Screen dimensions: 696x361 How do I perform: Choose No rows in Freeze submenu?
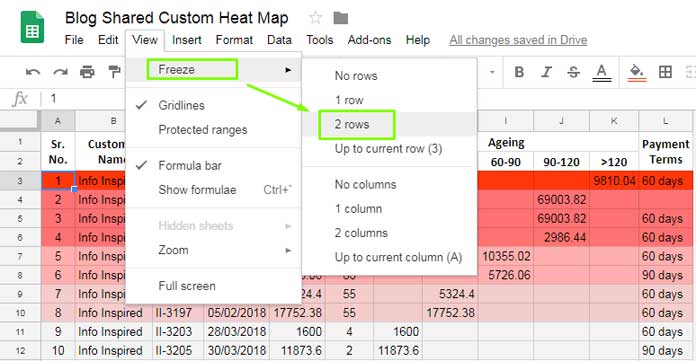tap(390, 75)
